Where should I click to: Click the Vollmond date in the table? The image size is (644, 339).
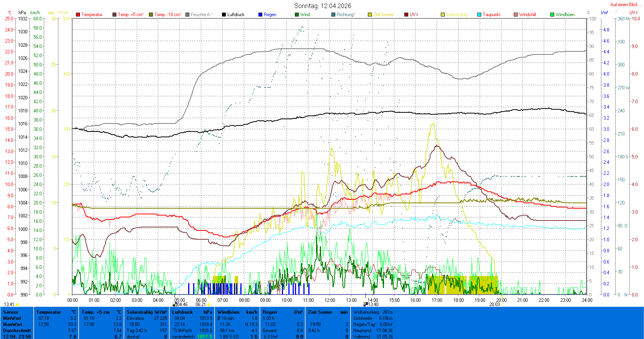(x=384, y=337)
